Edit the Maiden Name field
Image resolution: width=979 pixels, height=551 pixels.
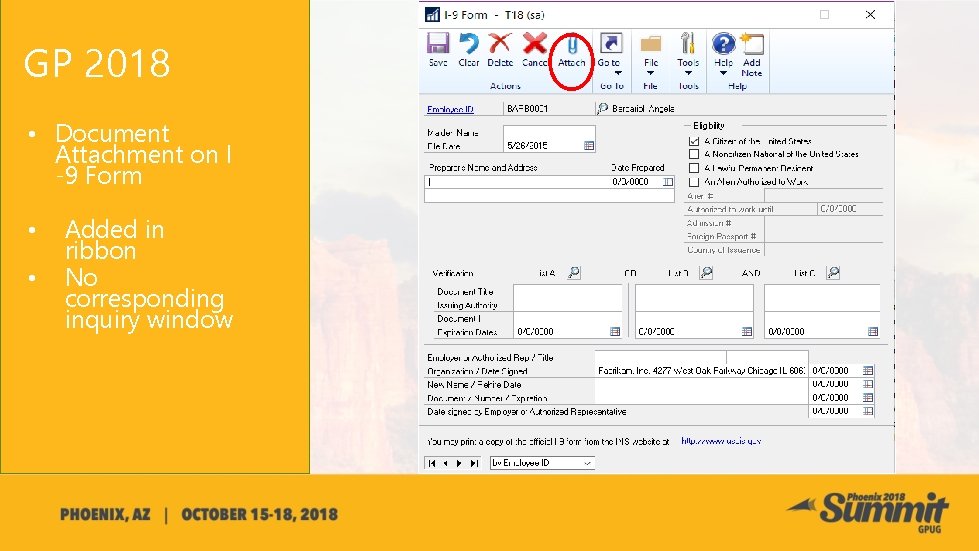549,132
